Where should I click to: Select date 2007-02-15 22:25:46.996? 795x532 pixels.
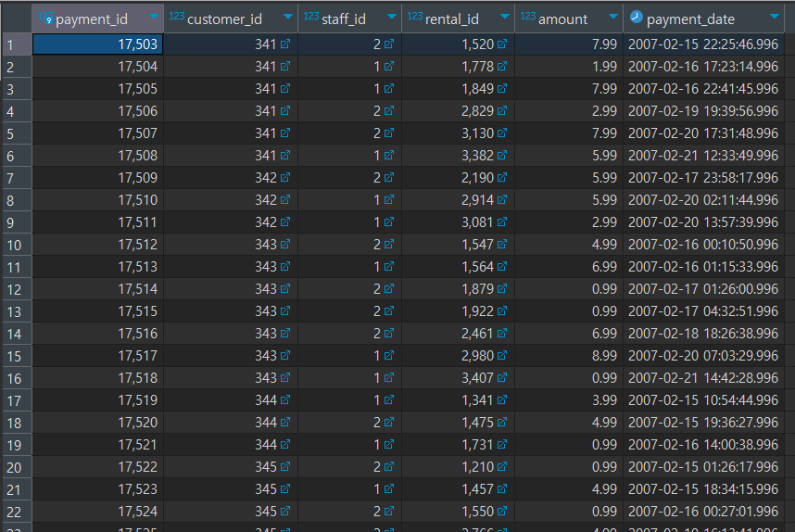click(703, 44)
